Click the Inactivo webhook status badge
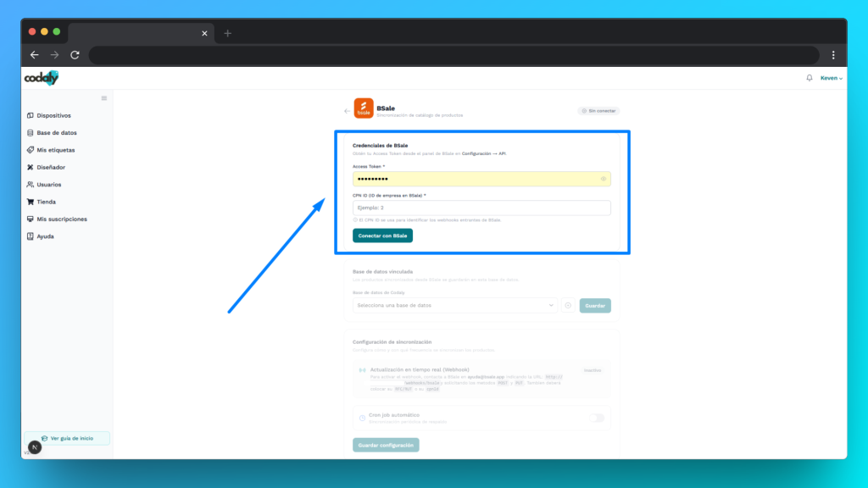Screen dimensions: 868x488 click(593, 370)
